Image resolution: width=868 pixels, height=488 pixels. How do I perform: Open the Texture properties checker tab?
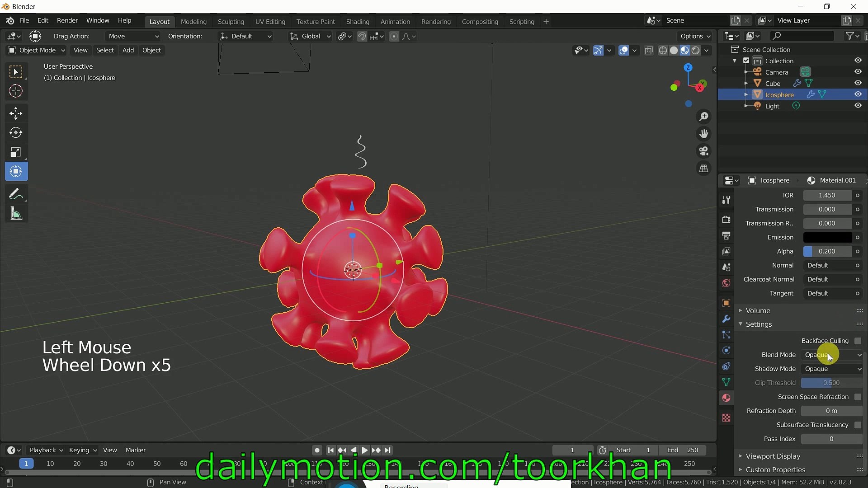pos(726,418)
